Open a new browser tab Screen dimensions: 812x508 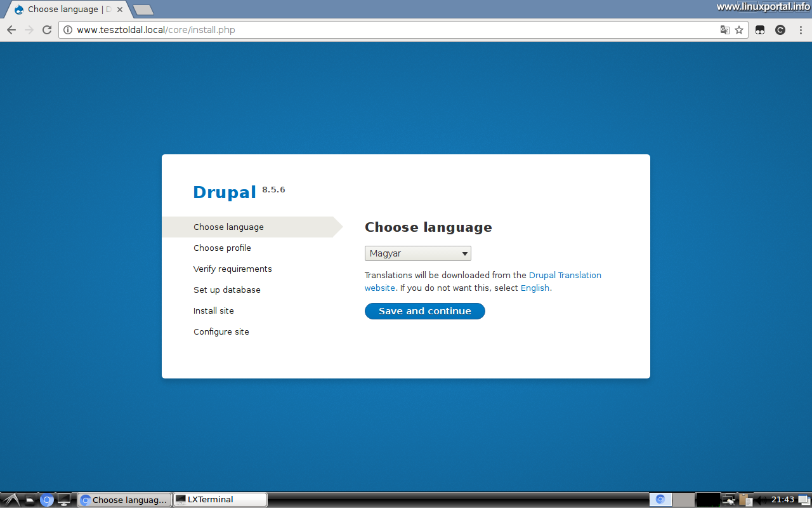click(x=143, y=10)
